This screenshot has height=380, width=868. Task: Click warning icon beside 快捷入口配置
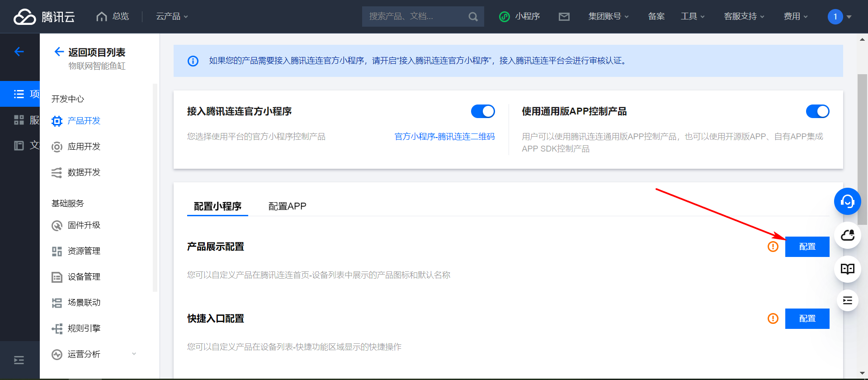point(773,318)
